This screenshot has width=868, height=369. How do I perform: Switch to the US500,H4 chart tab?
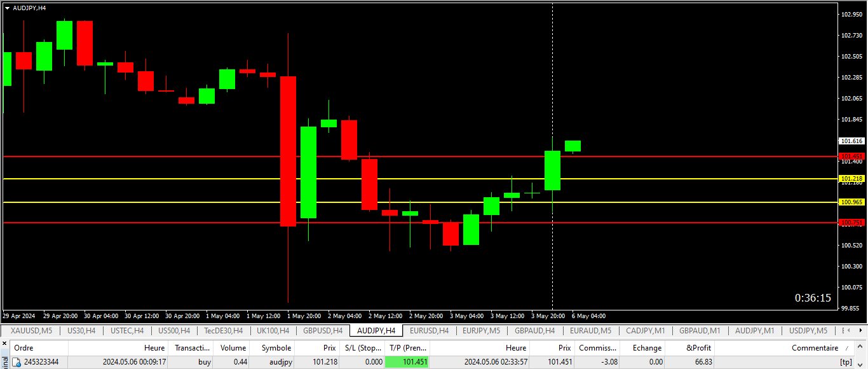[x=173, y=331]
